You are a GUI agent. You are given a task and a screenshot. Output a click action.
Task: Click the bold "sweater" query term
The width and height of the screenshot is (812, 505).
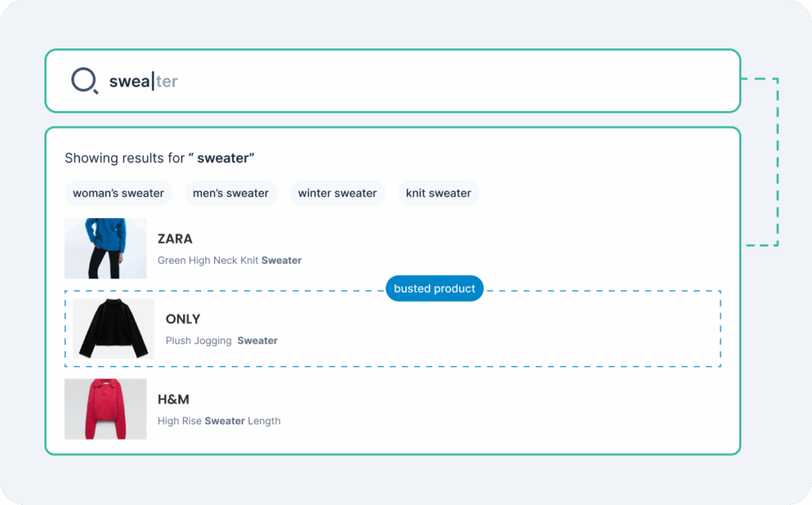(223, 158)
